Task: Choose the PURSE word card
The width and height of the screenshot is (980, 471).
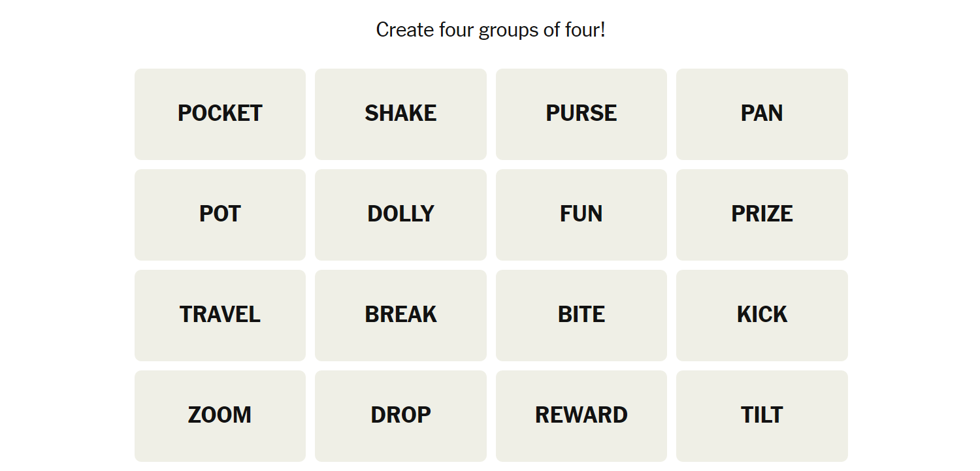Action: [x=581, y=114]
